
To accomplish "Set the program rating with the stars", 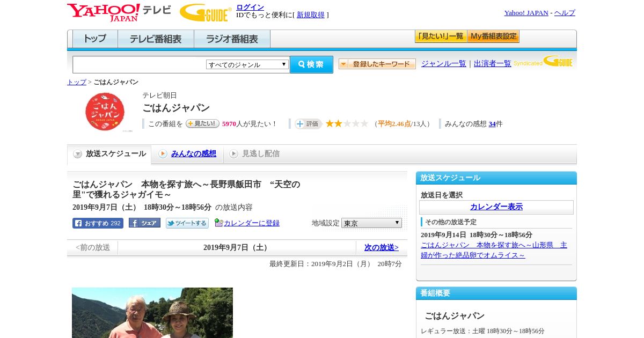I will 347,123.
